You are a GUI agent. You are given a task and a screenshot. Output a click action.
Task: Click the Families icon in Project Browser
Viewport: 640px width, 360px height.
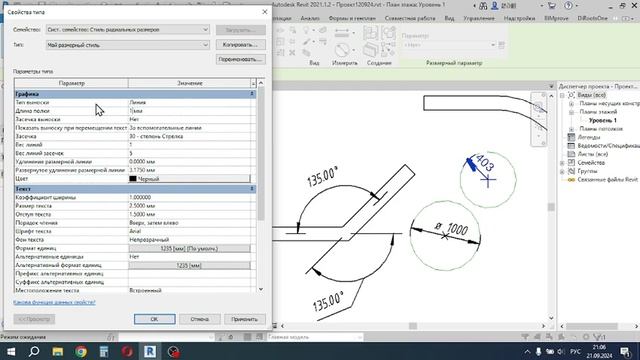point(571,162)
